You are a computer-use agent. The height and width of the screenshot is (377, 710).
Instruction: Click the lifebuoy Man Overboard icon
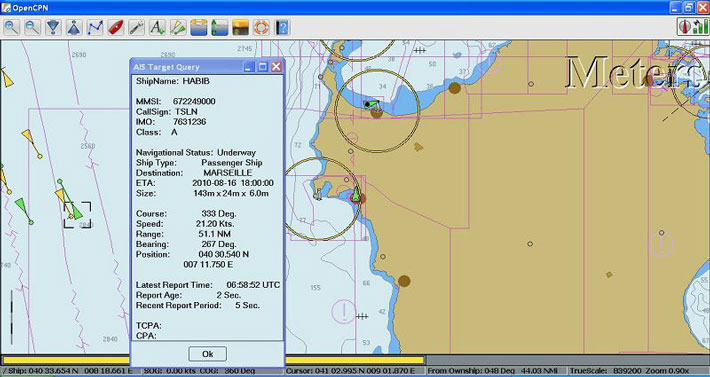point(261,28)
